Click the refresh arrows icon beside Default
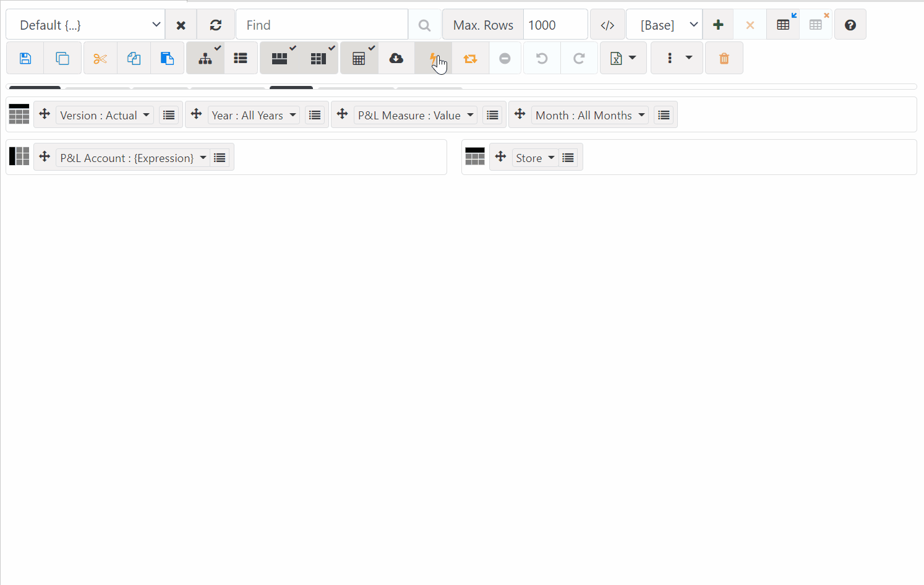Viewport: 924px width, 585px height. 215,25
